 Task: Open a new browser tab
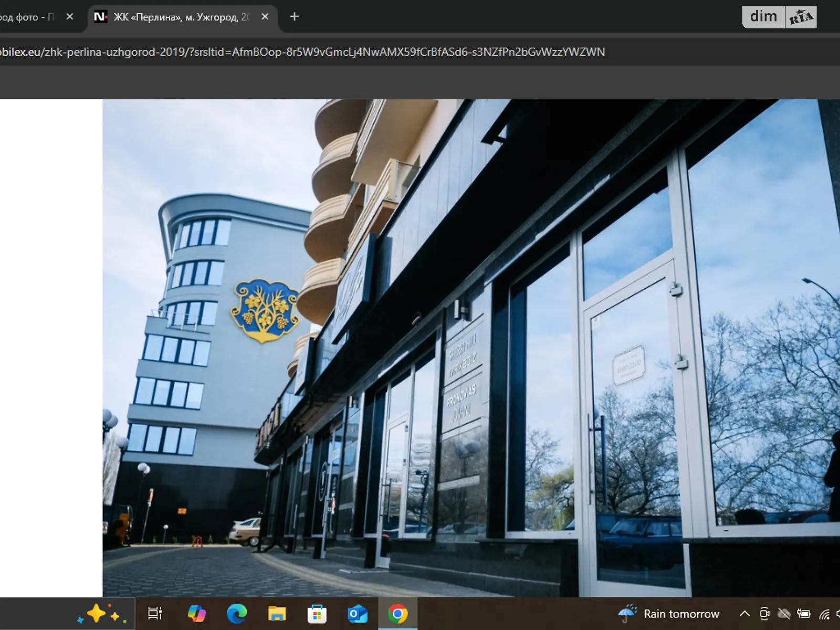pos(295,17)
